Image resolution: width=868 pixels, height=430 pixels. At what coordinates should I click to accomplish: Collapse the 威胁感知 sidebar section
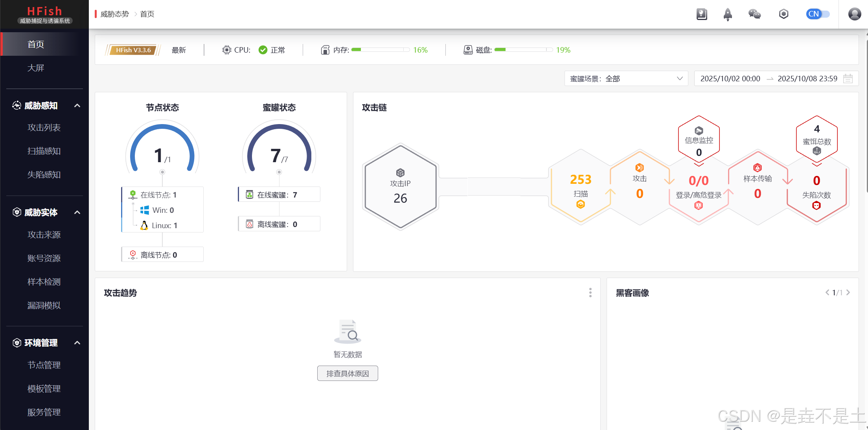click(77, 106)
